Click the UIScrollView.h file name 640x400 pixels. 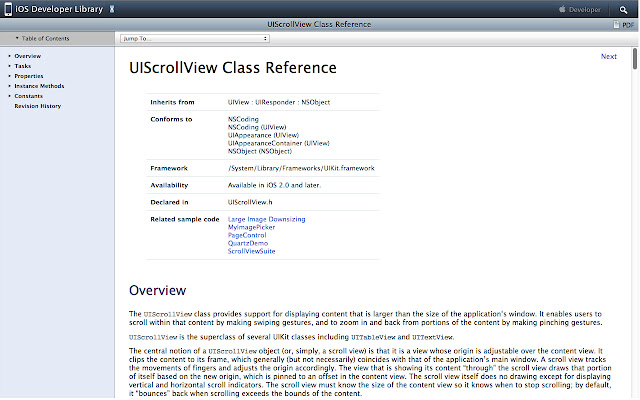(250, 202)
